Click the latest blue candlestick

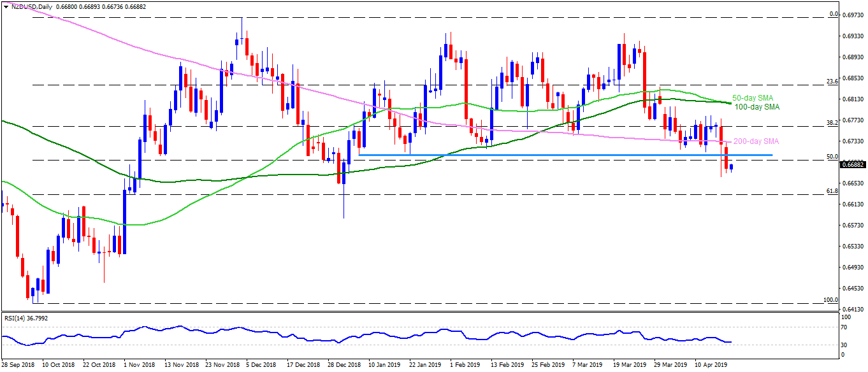pyautogui.click(x=731, y=167)
